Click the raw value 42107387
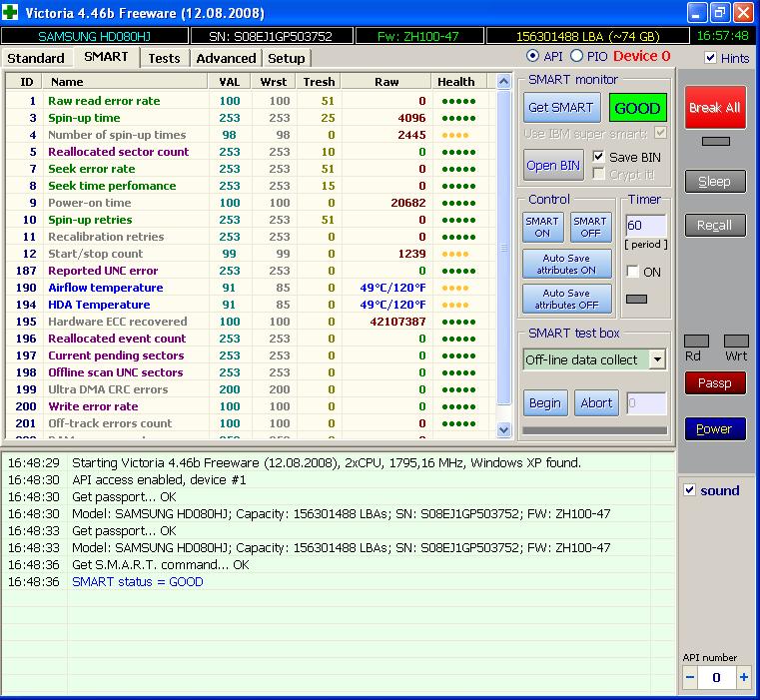The width and height of the screenshot is (760, 700). 397,322
